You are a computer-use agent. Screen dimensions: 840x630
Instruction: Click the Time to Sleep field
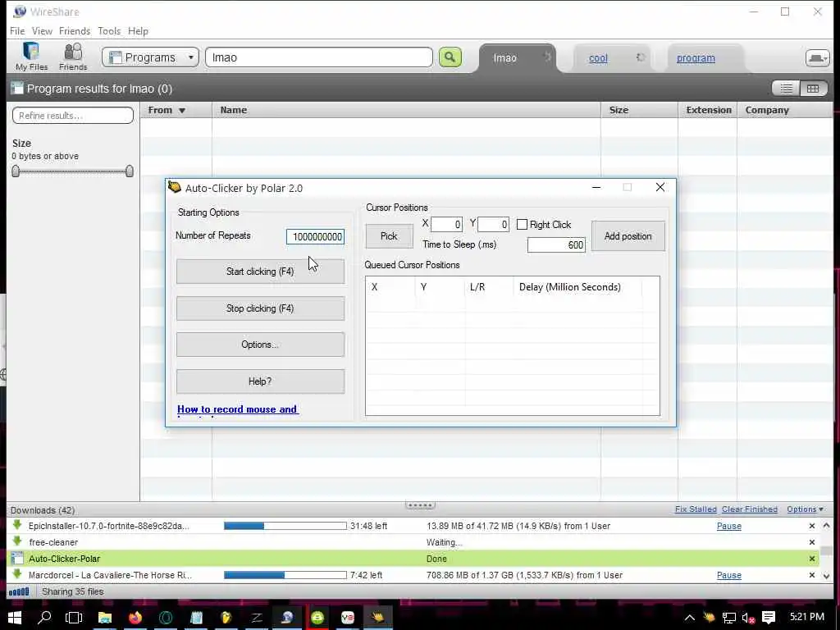click(x=556, y=244)
